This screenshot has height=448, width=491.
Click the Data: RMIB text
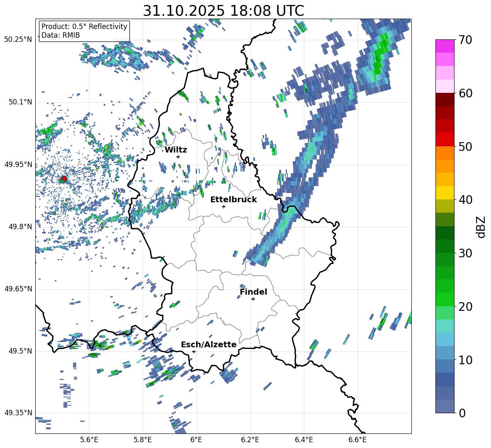[61, 35]
